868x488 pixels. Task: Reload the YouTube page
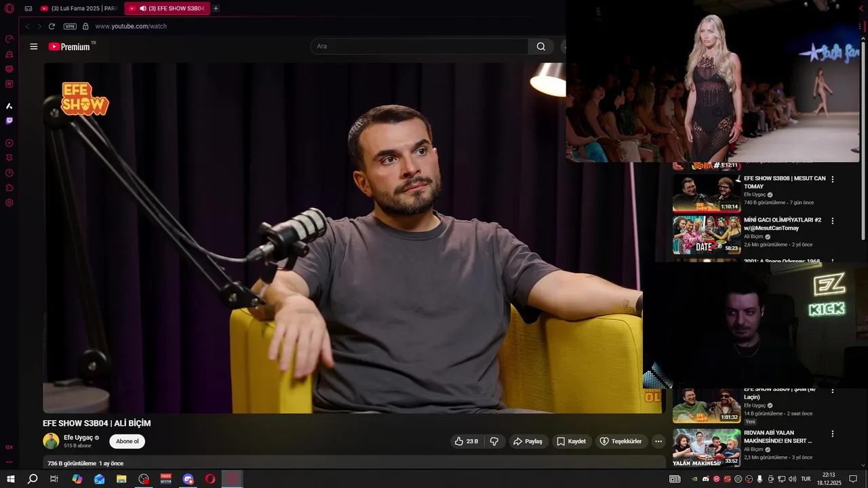click(52, 26)
